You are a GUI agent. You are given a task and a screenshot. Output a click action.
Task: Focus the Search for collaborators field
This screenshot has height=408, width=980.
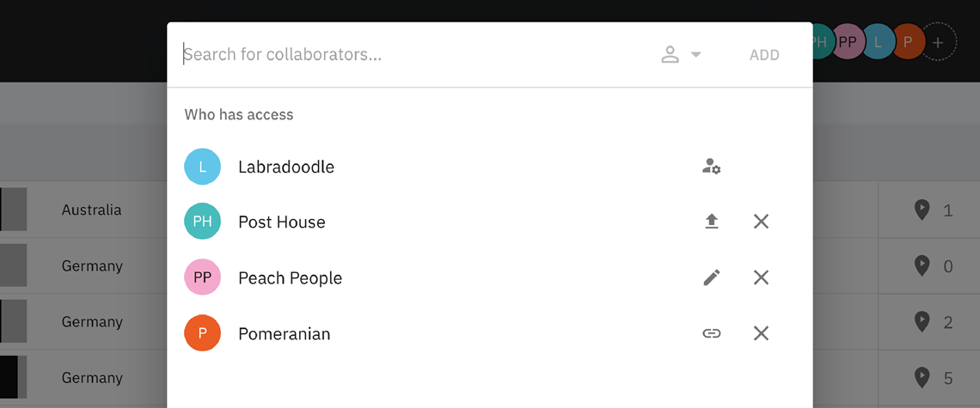(413, 54)
